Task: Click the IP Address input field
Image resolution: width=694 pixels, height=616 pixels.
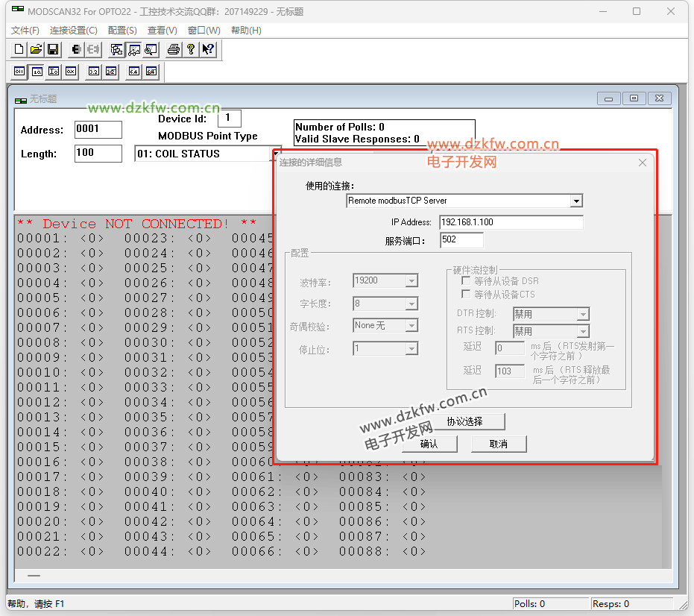Action: (x=511, y=222)
